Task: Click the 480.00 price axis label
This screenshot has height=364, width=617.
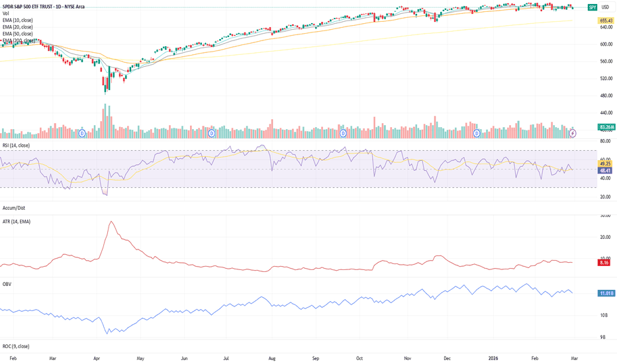Action: pos(606,95)
